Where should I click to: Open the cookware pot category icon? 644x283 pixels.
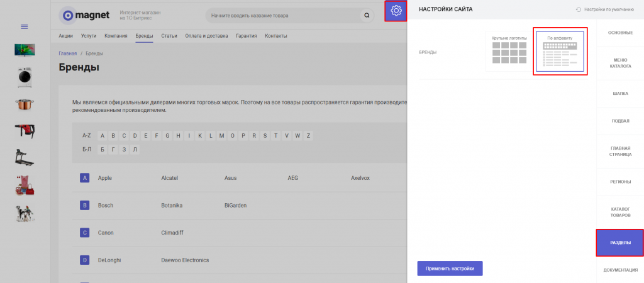coord(25,104)
